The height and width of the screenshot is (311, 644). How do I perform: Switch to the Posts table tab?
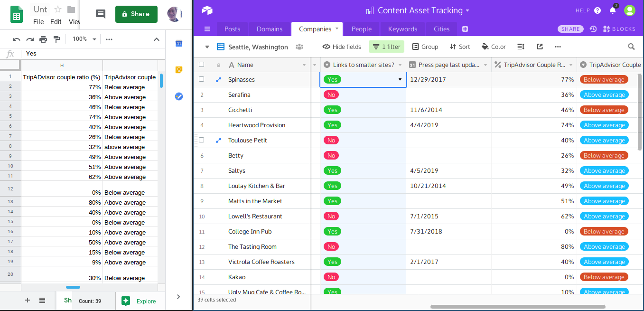click(x=232, y=29)
